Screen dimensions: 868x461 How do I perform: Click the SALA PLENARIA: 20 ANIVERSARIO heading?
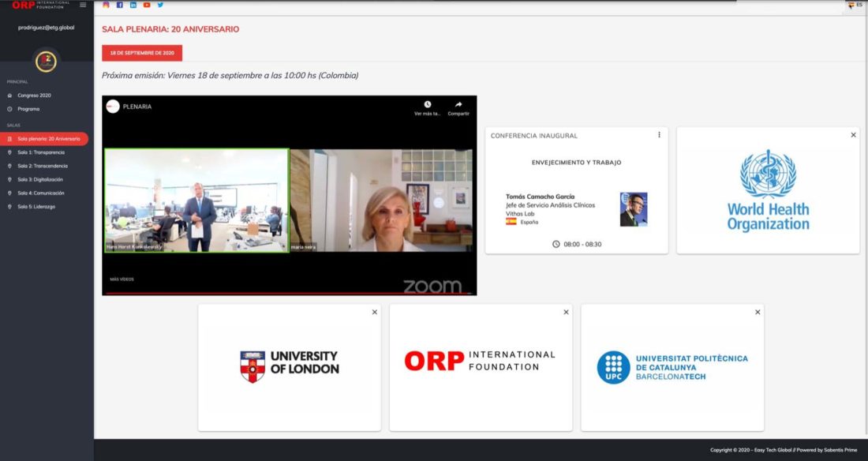tap(170, 29)
